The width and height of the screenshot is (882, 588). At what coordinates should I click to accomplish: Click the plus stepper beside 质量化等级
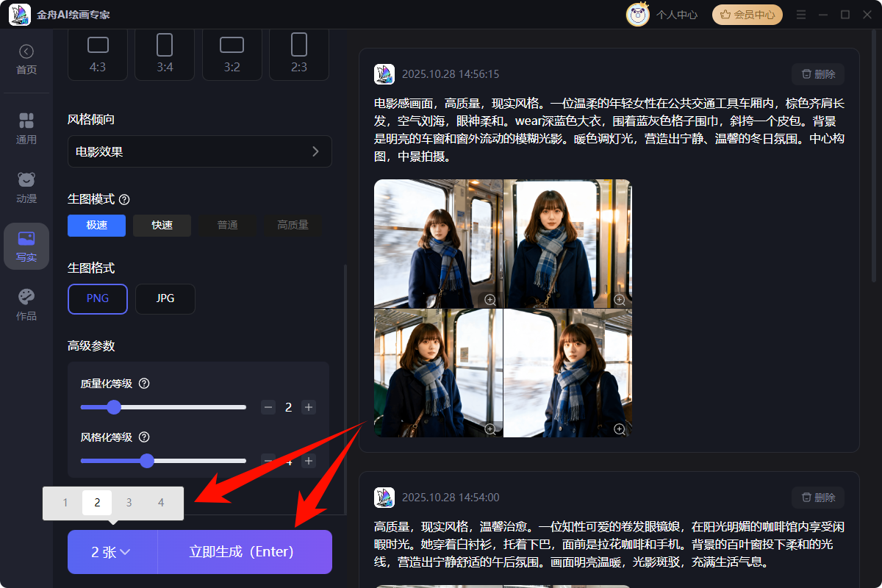[308, 406]
